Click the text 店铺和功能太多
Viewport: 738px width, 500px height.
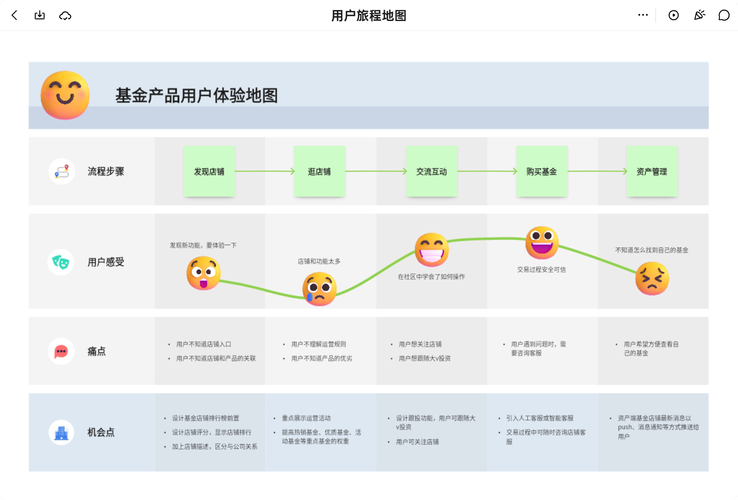[319, 261]
